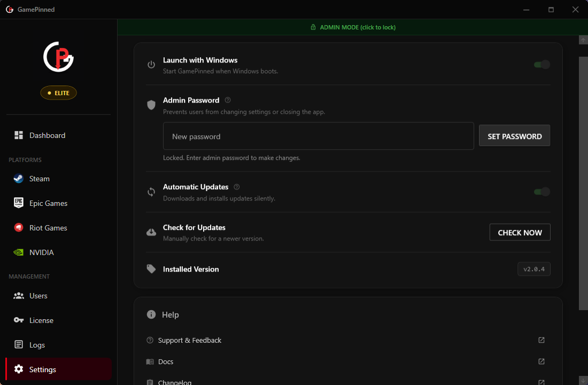Click the Automatic Updates sync icon
The height and width of the screenshot is (385, 588).
(151, 192)
